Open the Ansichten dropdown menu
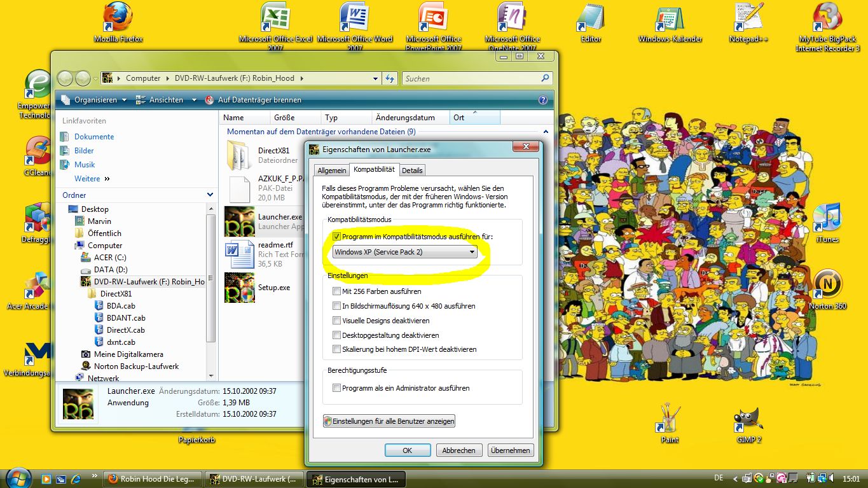The width and height of the screenshot is (868, 488). pyautogui.click(x=167, y=100)
